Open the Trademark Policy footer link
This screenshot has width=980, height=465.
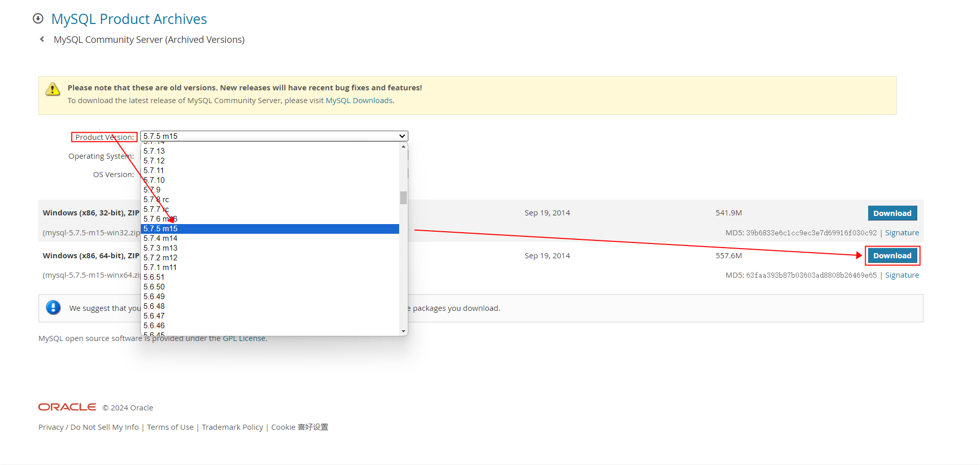(x=232, y=427)
